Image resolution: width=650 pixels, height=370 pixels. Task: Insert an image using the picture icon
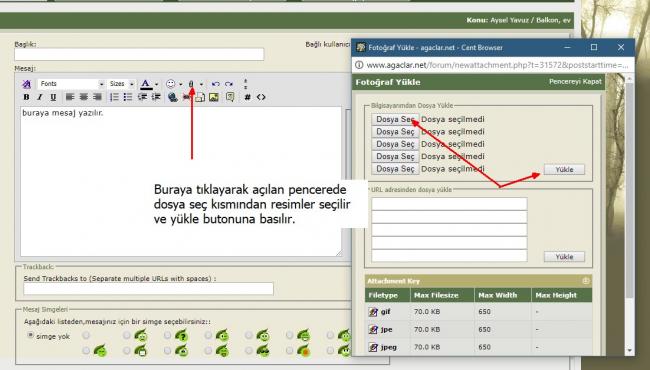214,97
